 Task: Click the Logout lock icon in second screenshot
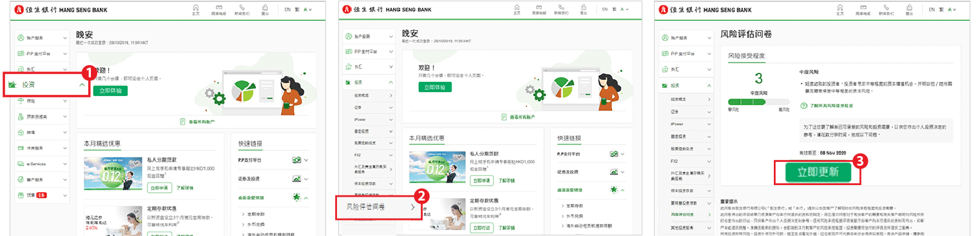click(x=583, y=7)
